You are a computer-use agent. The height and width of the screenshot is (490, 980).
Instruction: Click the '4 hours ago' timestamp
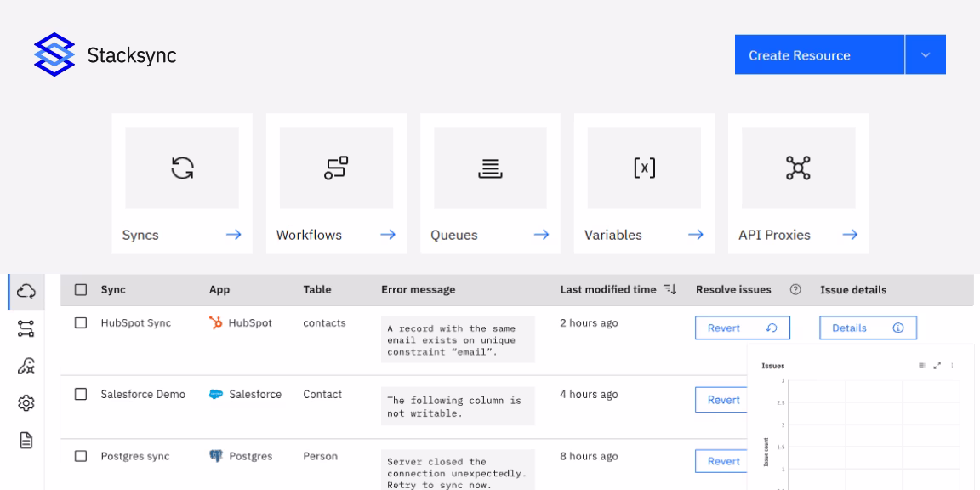pyautogui.click(x=589, y=395)
